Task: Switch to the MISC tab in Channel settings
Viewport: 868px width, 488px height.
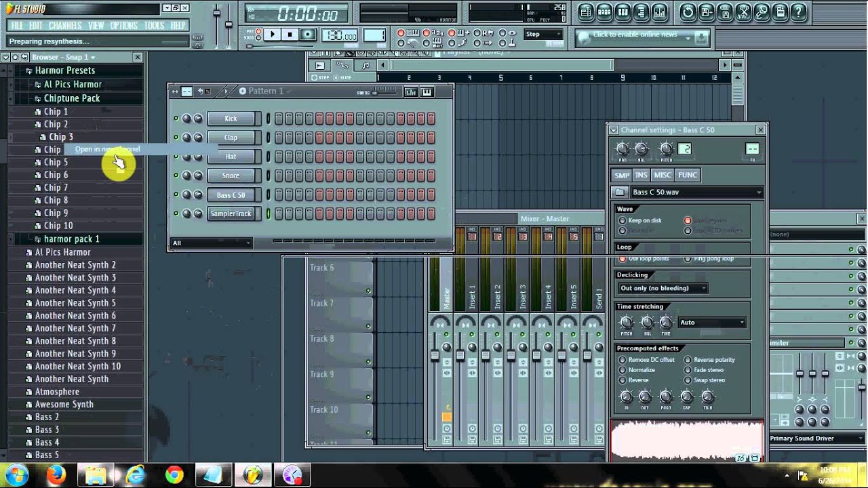Action: pyautogui.click(x=663, y=175)
